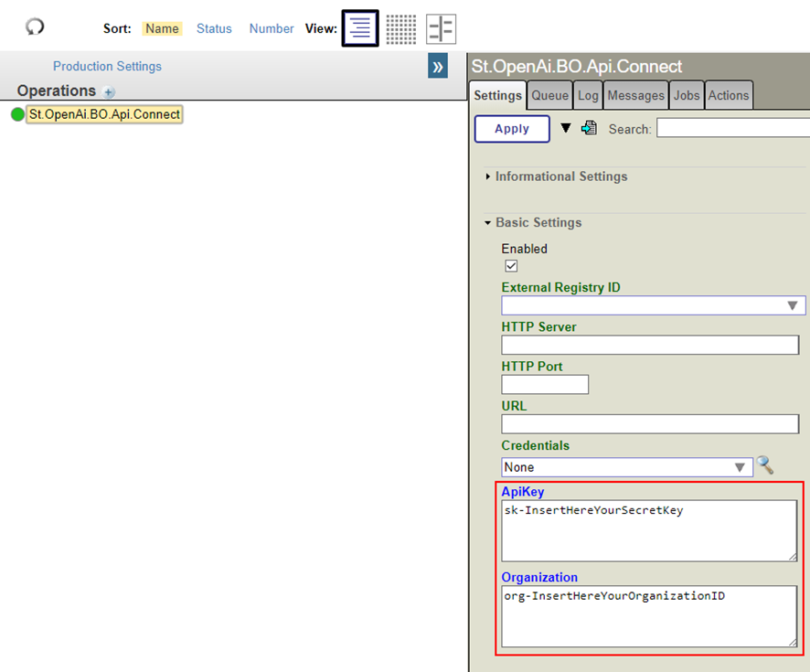Viewport: 810px width, 672px height.
Task: Toggle the Enabled checkbox
Action: 511,266
